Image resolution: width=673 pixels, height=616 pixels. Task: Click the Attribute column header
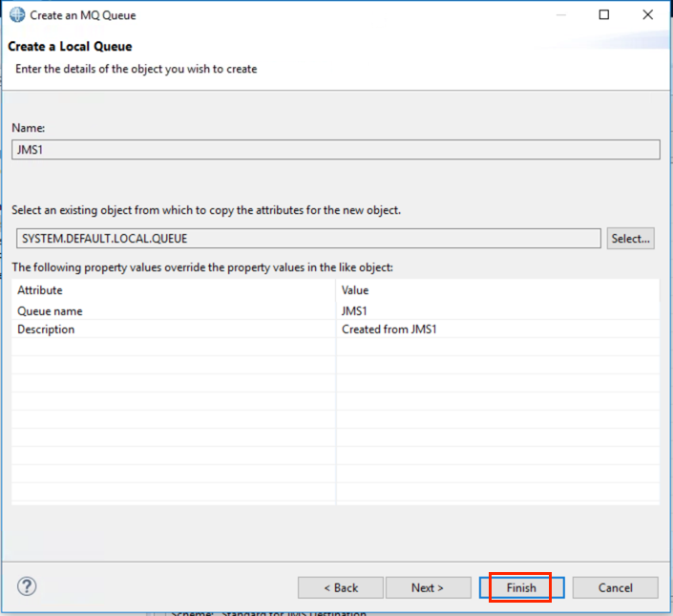[x=174, y=290]
